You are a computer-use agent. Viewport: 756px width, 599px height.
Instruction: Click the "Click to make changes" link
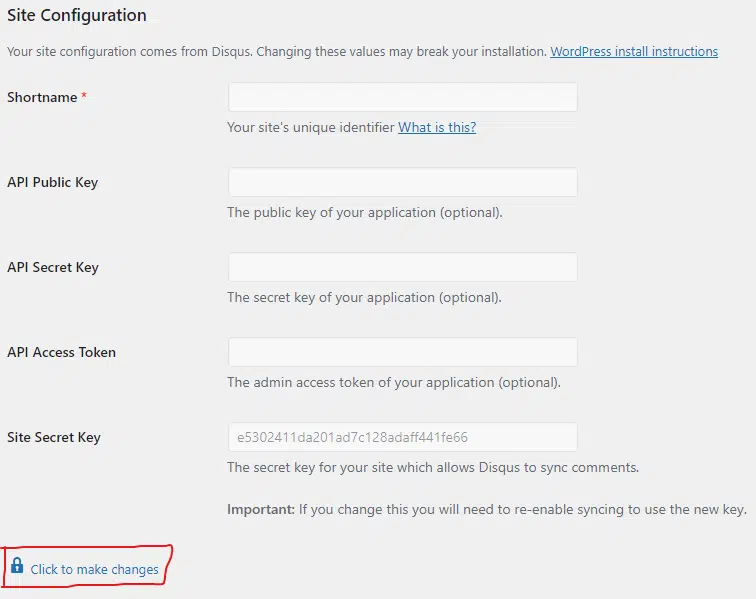[94, 570]
